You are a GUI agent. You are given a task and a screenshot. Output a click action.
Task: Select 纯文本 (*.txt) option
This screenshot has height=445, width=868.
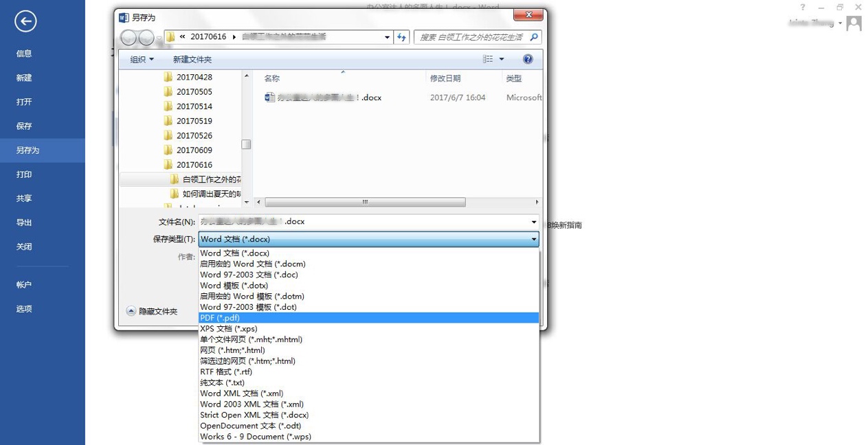[x=368, y=383]
